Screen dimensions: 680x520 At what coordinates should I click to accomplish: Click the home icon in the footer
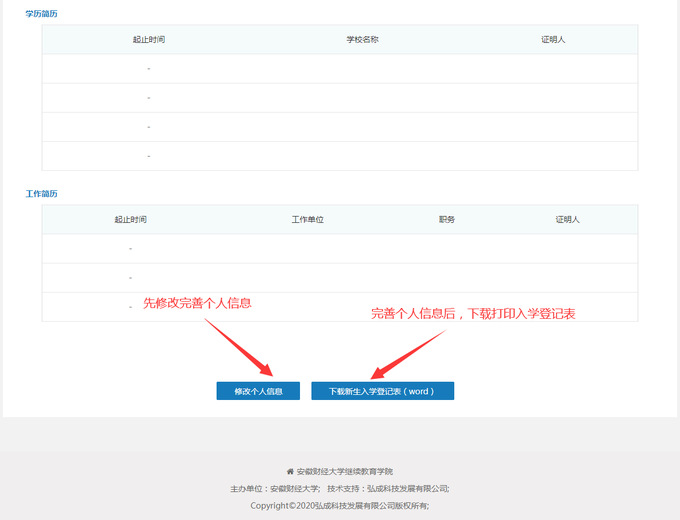point(290,471)
